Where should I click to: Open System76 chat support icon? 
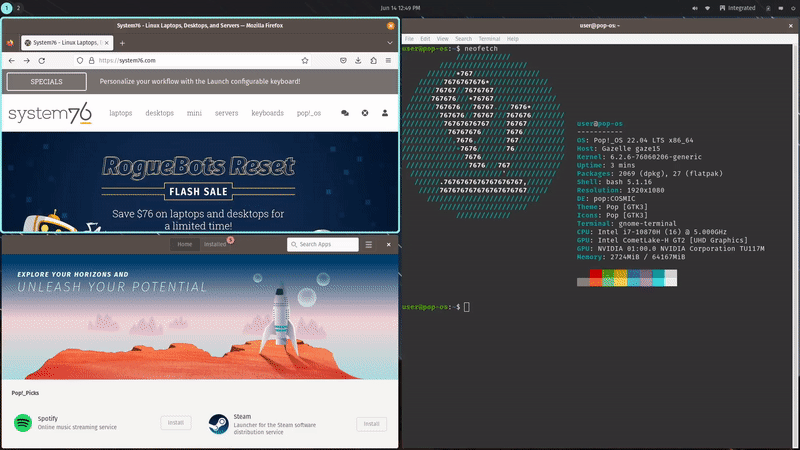[x=345, y=113]
